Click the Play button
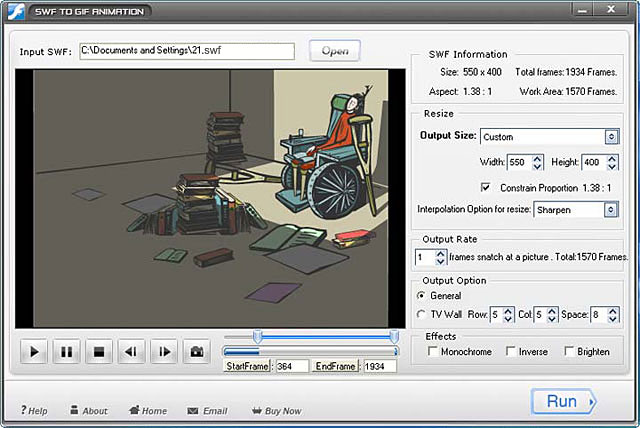Image resolution: width=640 pixels, height=428 pixels. [x=34, y=351]
